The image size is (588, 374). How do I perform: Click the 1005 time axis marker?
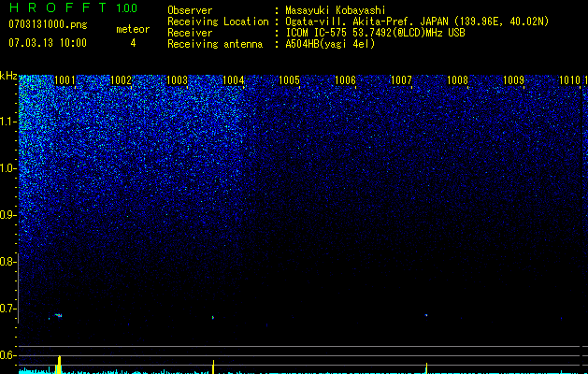pos(289,80)
